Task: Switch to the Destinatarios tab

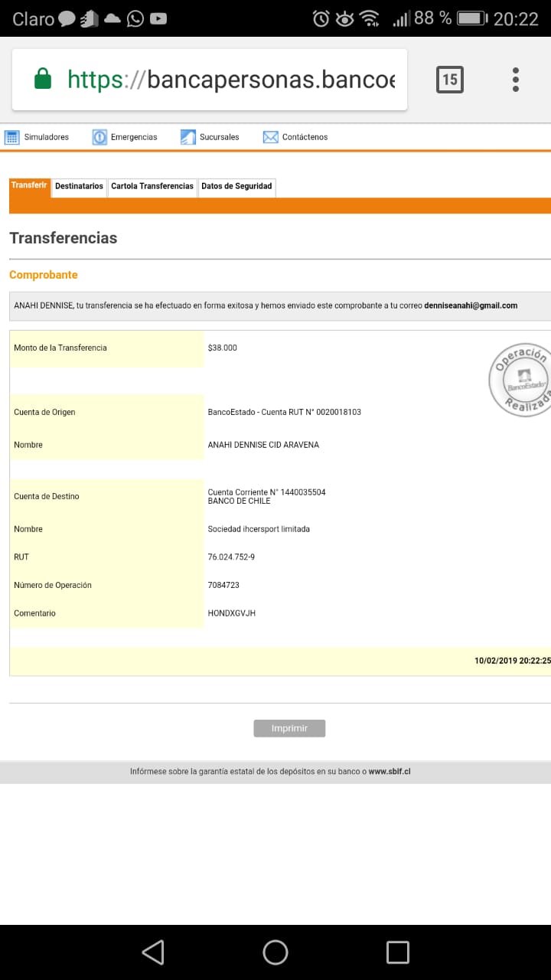Action: tap(79, 186)
